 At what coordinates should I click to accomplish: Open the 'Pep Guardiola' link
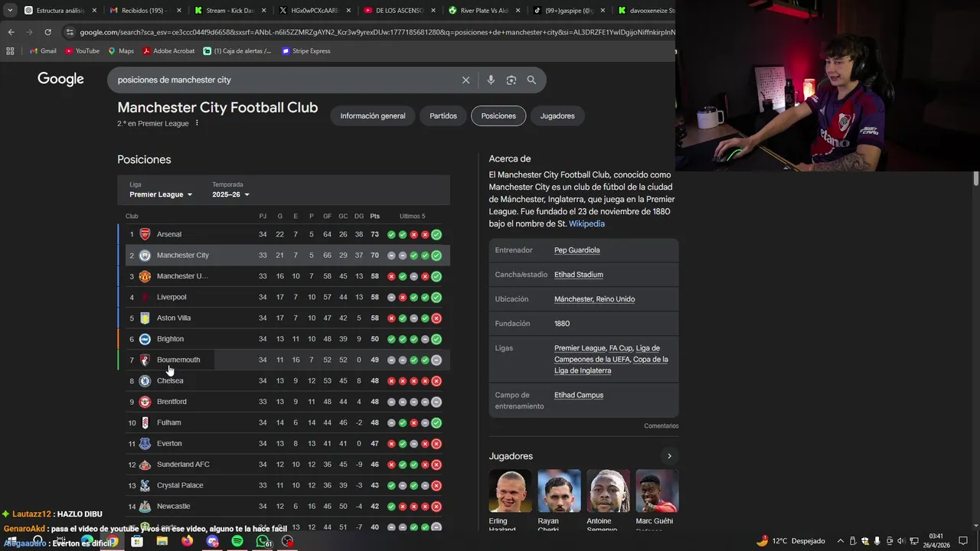coord(577,250)
